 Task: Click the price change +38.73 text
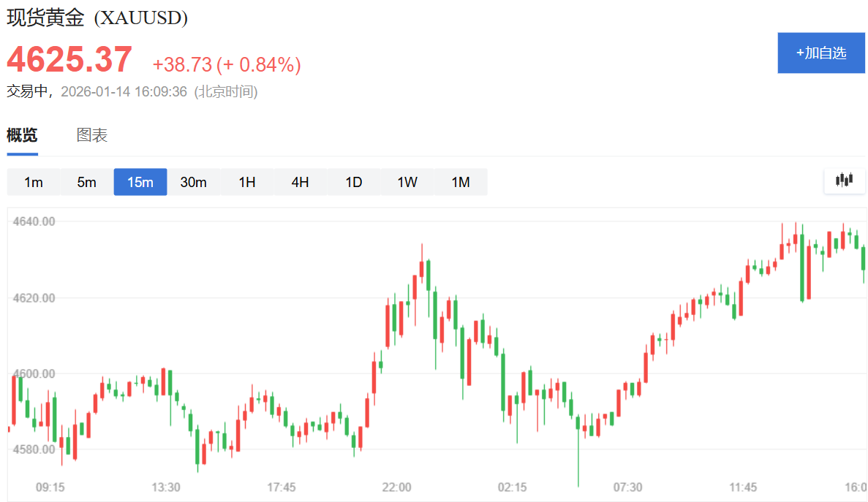tap(182, 65)
